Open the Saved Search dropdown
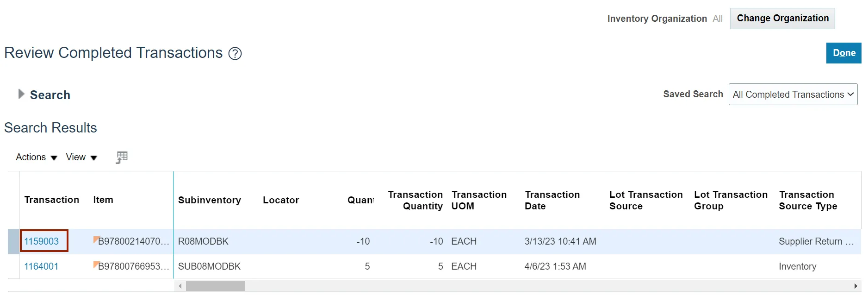 pos(793,94)
